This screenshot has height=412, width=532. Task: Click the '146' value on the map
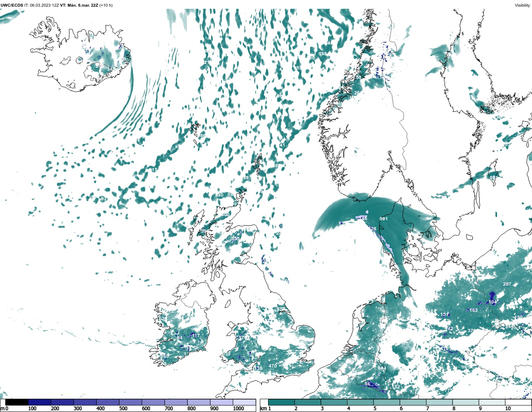(x=363, y=218)
